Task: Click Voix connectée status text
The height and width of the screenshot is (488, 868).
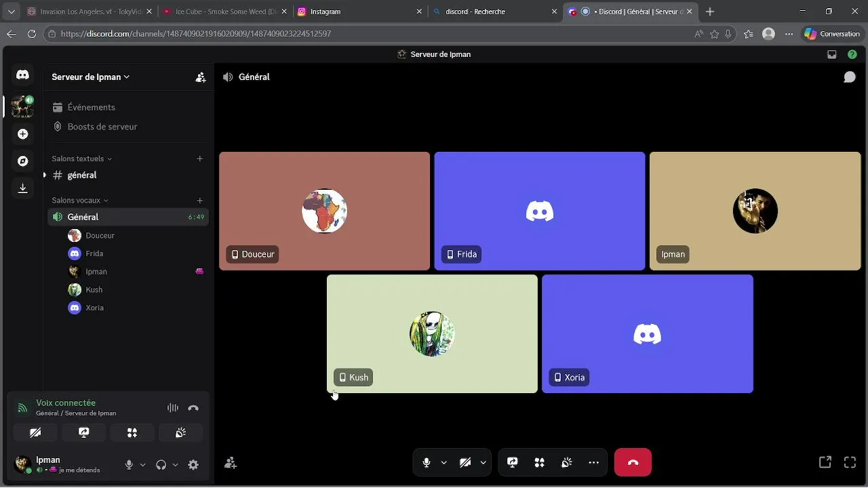Action: coord(66,403)
